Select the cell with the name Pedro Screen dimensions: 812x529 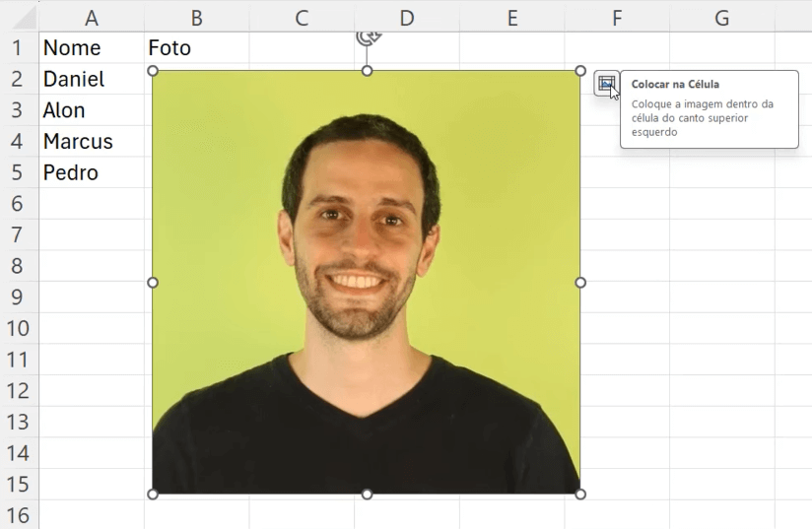click(x=92, y=172)
